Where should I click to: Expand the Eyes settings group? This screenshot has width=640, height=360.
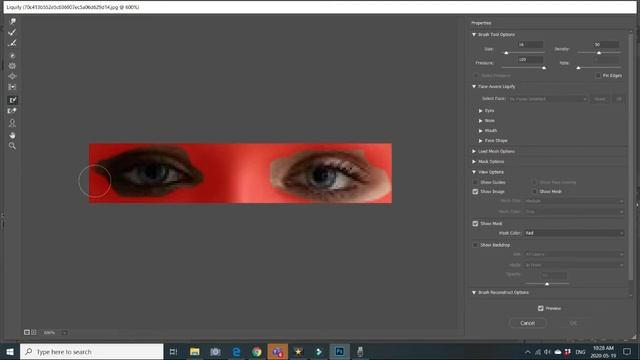click(x=480, y=111)
